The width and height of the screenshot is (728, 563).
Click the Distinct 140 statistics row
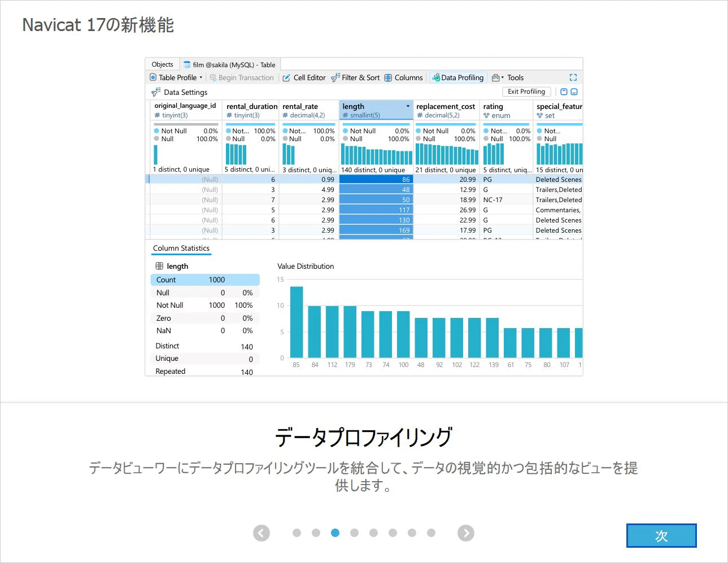coord(205,346)
